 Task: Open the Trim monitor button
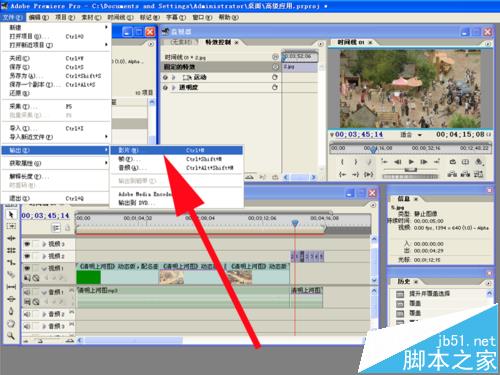pos(479,174)
